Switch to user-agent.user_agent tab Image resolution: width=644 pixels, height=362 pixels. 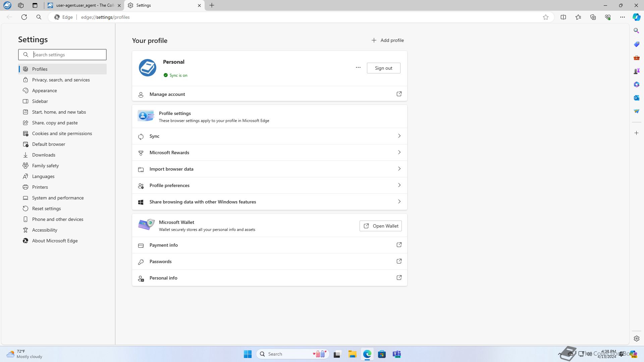(x=84, y=5)
